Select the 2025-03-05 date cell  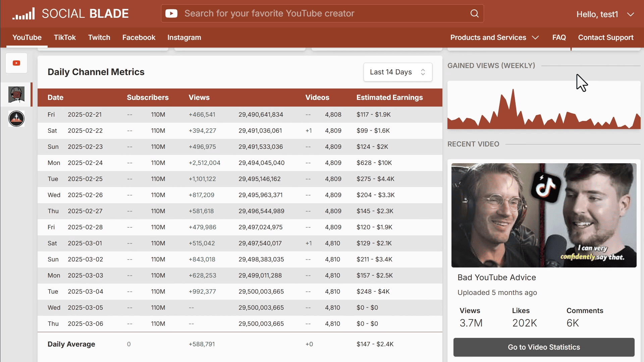[85, 308]
